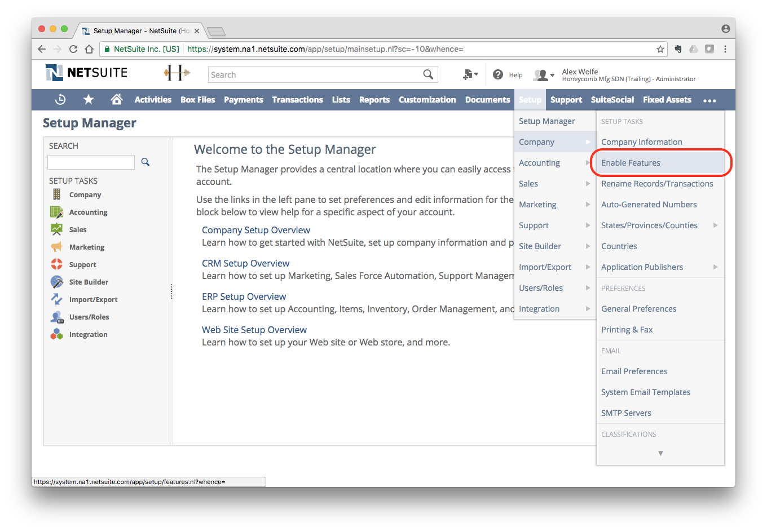The height and width of the screenshot is (532, 767).
Task: Click the Accounting link in sidebar
Action: pos(88,212)
